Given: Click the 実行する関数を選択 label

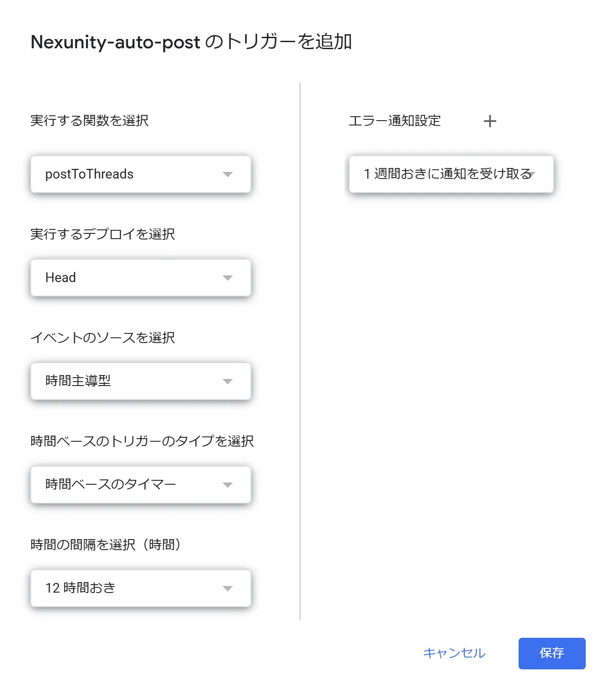Looking at the screenshot, I should click(90, 121).
